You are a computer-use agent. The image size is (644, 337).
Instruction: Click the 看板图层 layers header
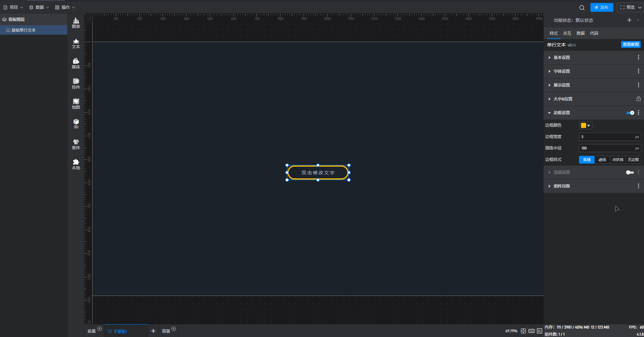pos(34,20)
